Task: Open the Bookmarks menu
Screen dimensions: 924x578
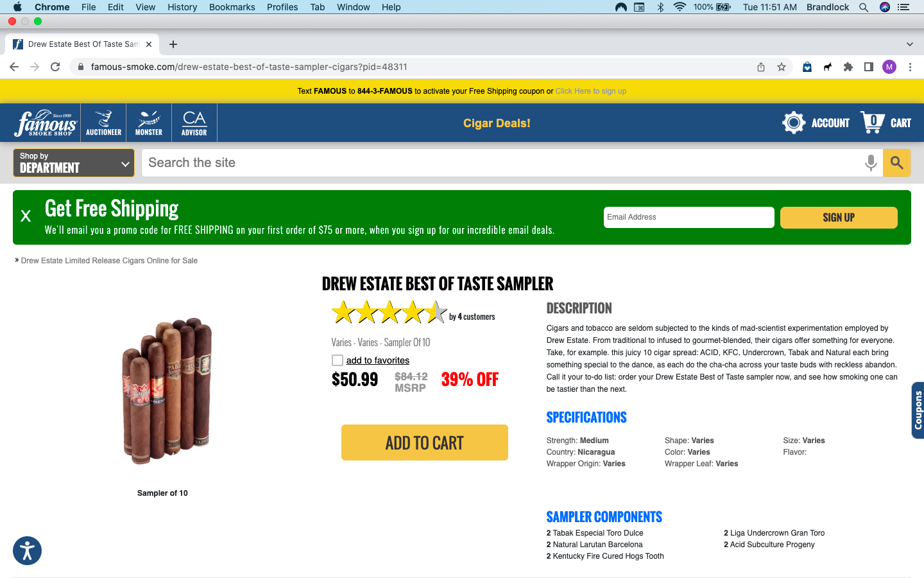Action: [232, 7]
